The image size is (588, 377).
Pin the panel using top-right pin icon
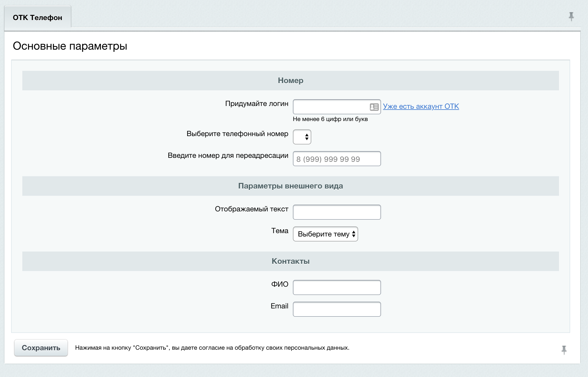[571, 17]
